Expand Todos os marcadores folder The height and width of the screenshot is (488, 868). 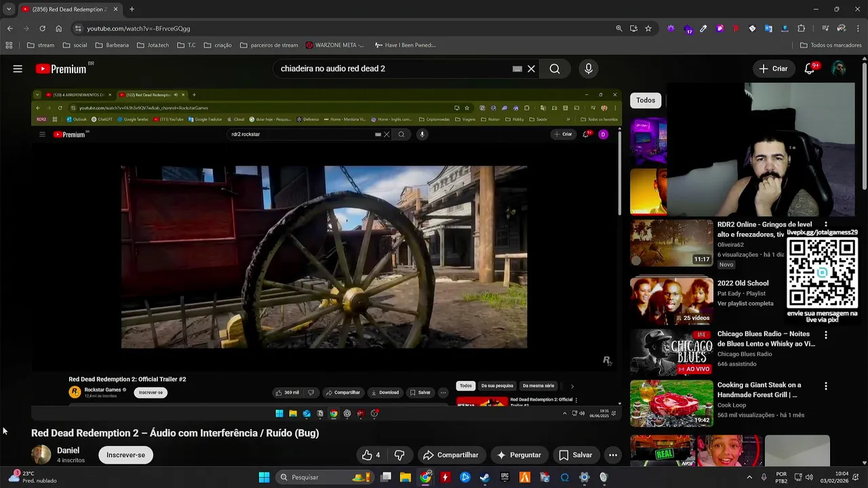831,45
